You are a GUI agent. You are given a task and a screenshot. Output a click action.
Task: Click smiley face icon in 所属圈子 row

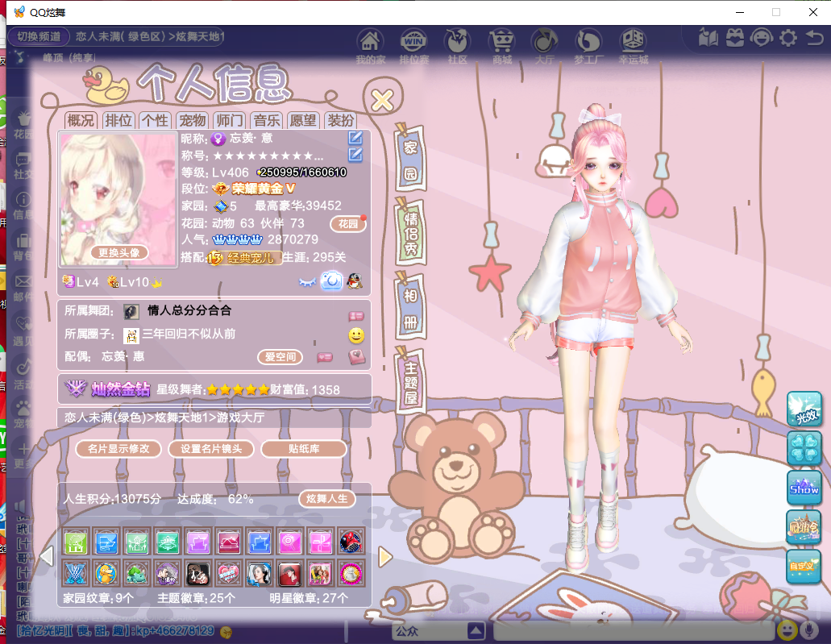[356, 335]
